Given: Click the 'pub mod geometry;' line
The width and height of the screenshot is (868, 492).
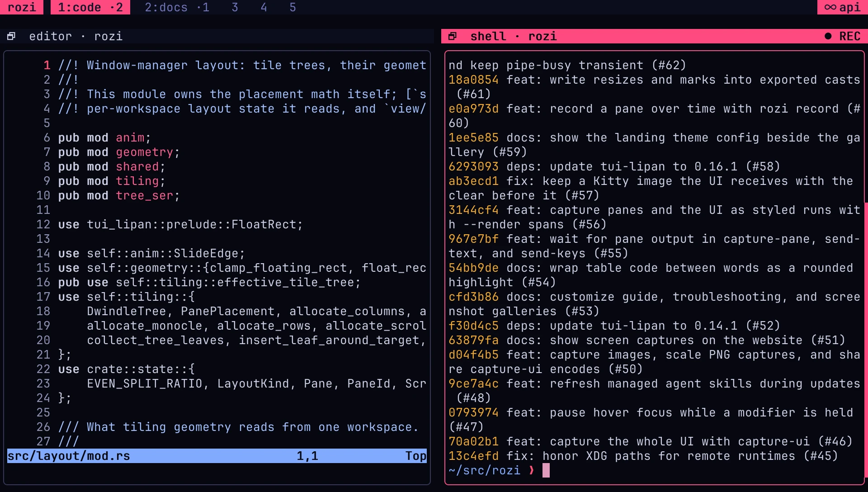Looking at the screenshot, I should pos(119,152).
